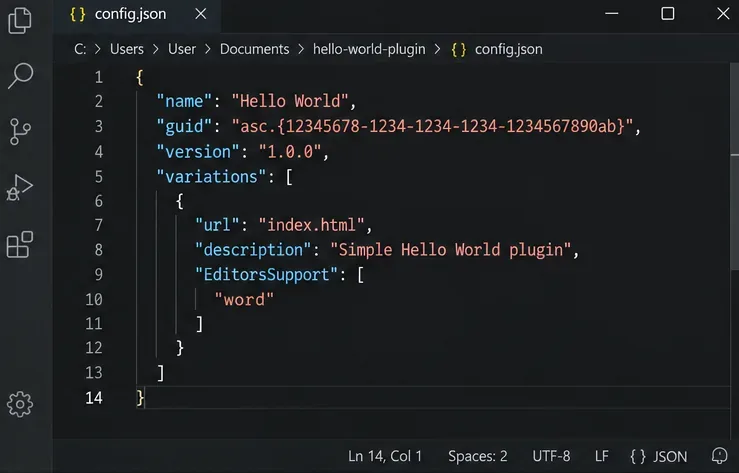Image resolution: width=739 pixels, height=473 pixels.
Task: Click the "variations" key on line 5
Action: (212, 177)
